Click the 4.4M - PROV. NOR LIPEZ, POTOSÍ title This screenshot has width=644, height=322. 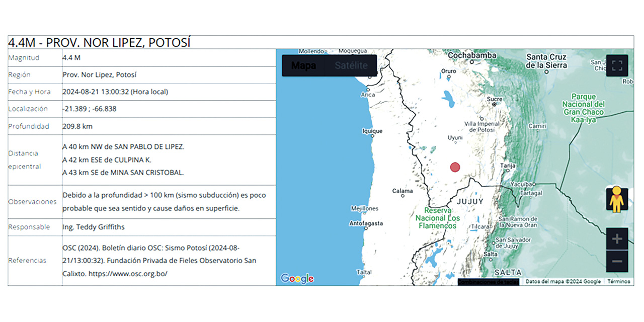[99, 42]
